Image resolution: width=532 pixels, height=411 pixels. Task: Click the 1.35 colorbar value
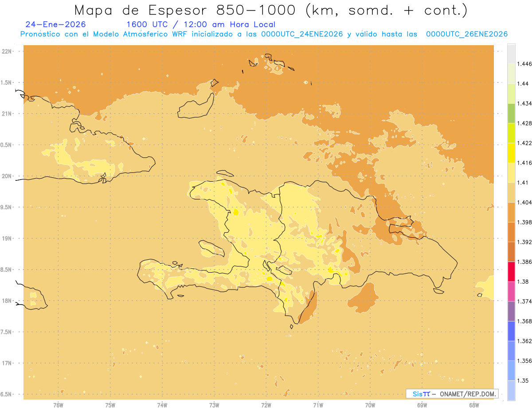523,380
